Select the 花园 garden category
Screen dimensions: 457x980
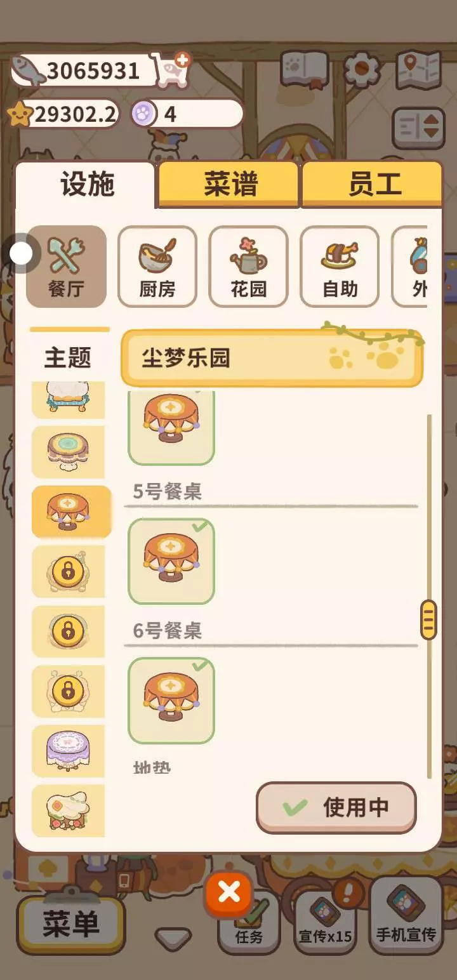(248, 267)
